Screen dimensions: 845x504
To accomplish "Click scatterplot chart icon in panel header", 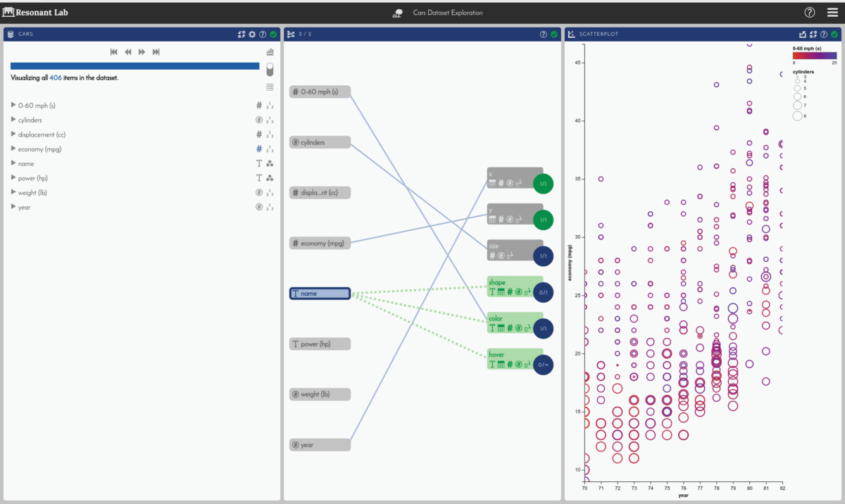I will (x=572, y=34).
